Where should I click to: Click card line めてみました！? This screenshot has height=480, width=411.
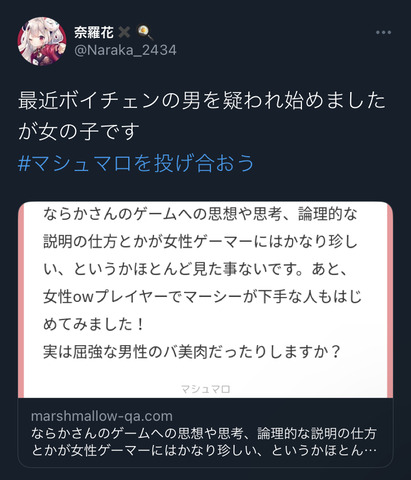click(94, 324)
